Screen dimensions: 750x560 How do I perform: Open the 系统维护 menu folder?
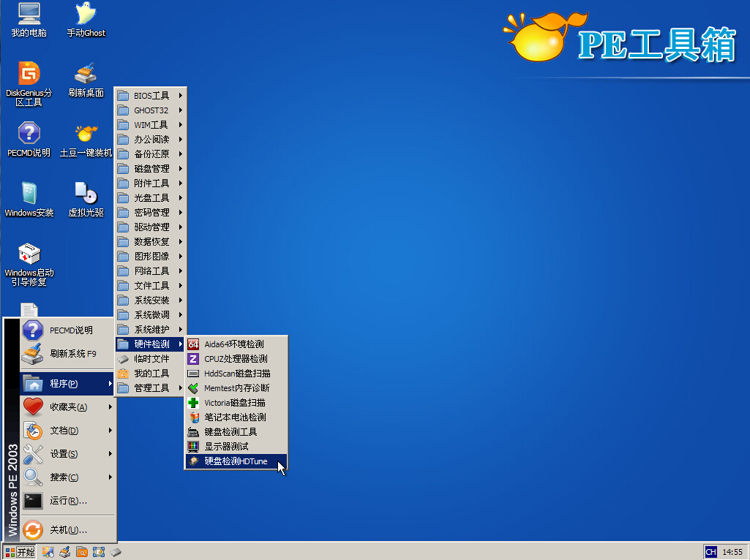[150, 330]
